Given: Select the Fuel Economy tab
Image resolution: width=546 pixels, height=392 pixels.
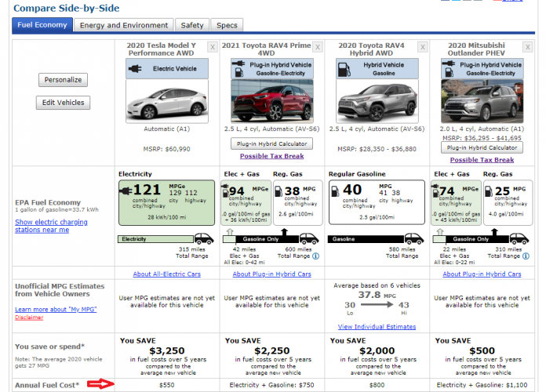Looking at the screenshot, I should tap(42, 25).
